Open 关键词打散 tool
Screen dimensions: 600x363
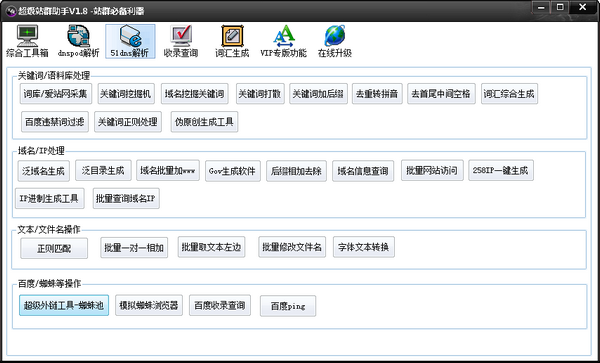coord(260,94)
